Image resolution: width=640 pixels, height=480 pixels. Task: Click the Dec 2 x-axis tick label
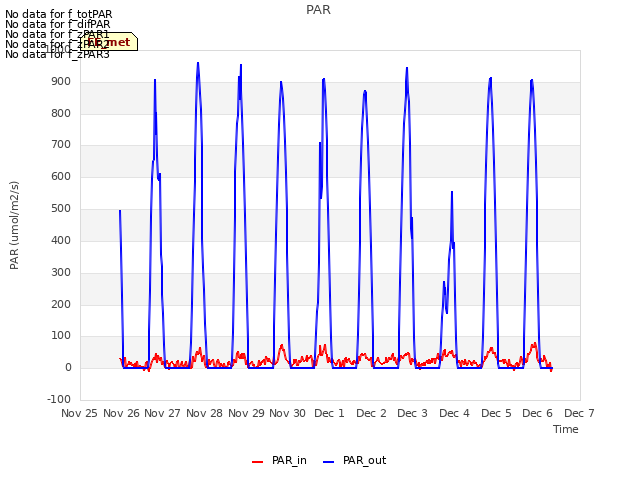click(x=371, y=413)
